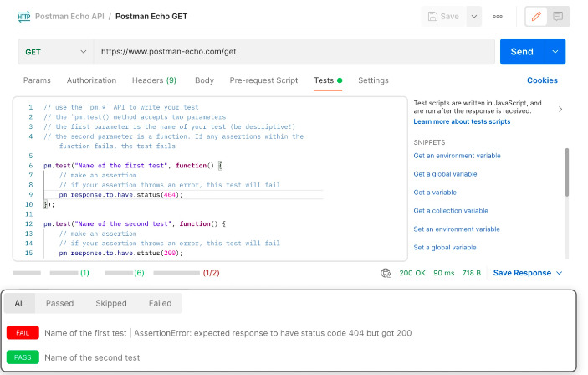Click the 90 ms response time

click(443, 273)
